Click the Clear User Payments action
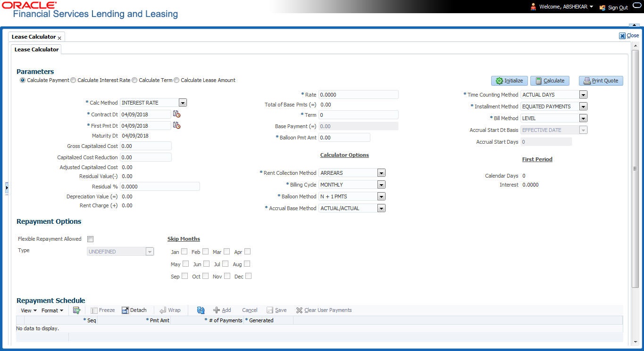 point(323,310)
